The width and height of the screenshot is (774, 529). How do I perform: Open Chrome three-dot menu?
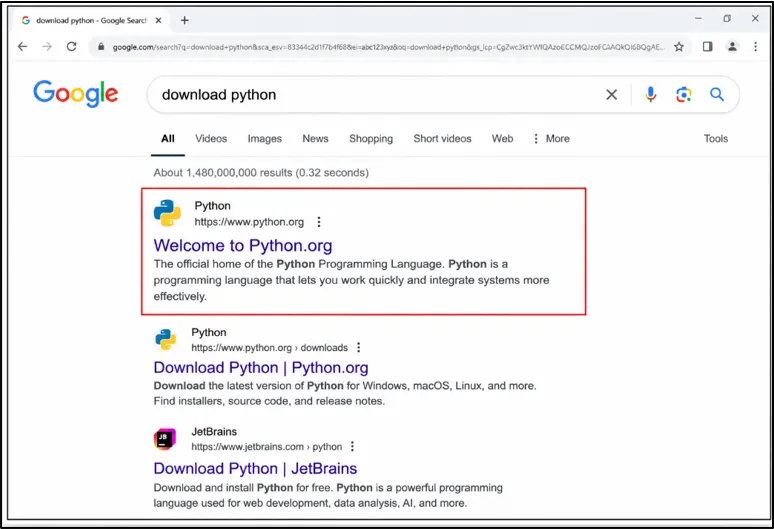coord(755,46)
